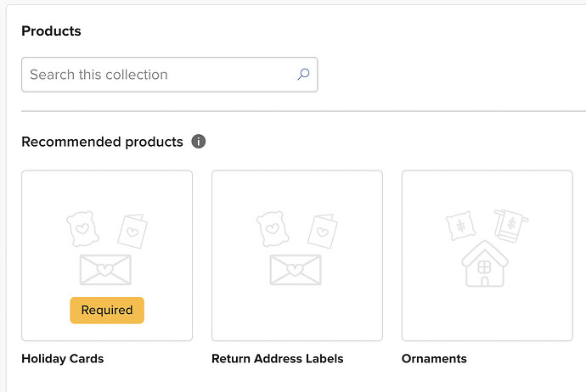Open the Holiday Cards product name link

click(63, 358)
